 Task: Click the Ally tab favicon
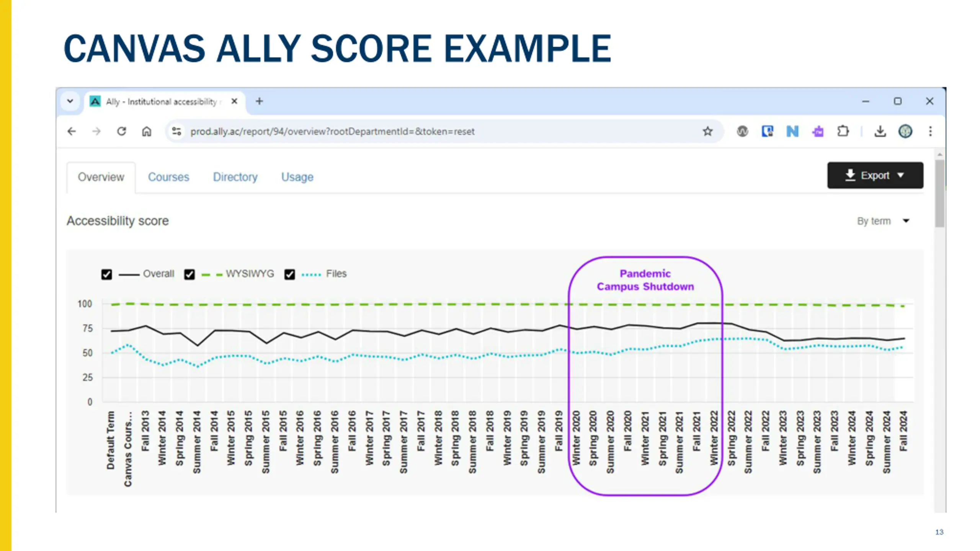coord(95,101)
